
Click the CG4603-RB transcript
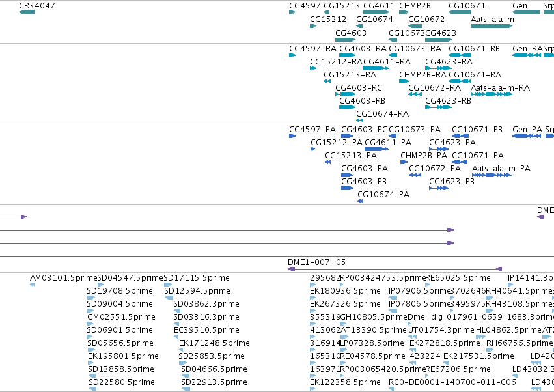tap(348, 107)
